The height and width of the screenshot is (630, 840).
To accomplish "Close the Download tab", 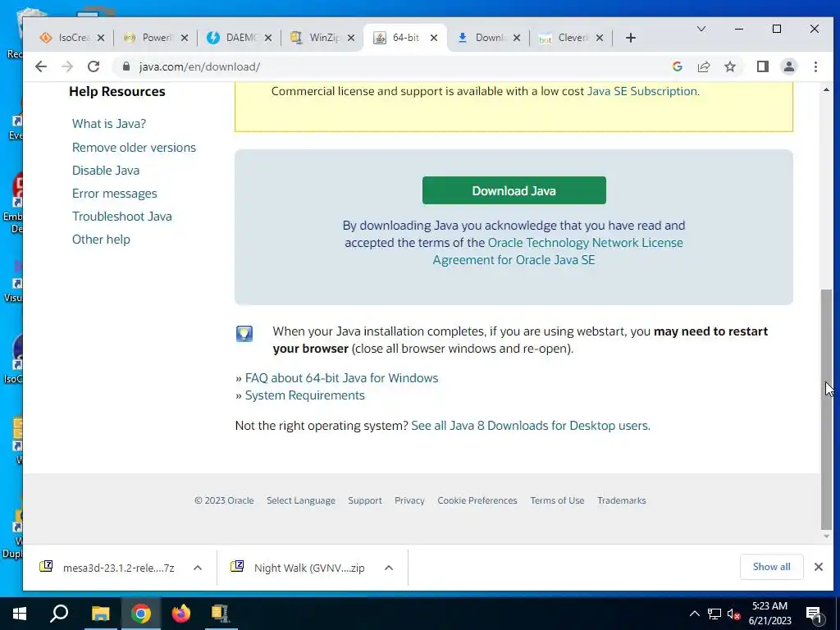I will click(517, 38).
